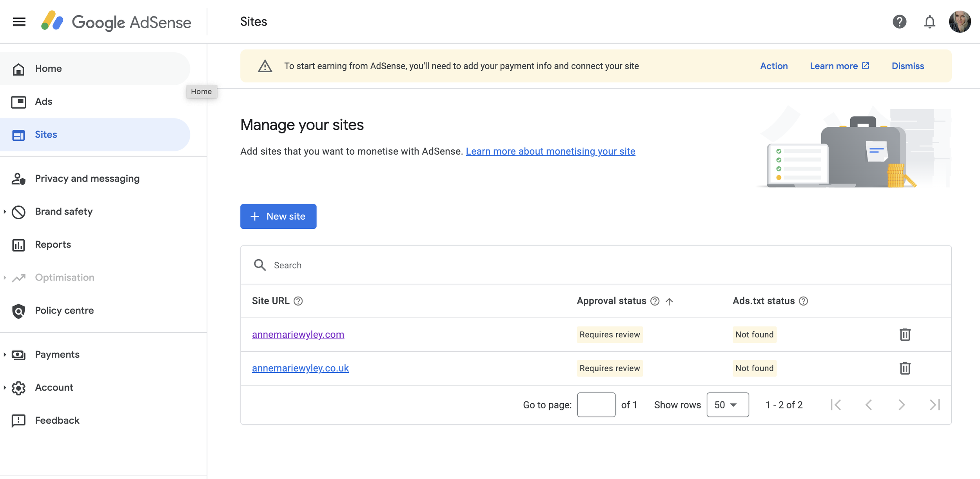Click the Reports chart icon
The image size is (980, 479).
pos(18,245)
